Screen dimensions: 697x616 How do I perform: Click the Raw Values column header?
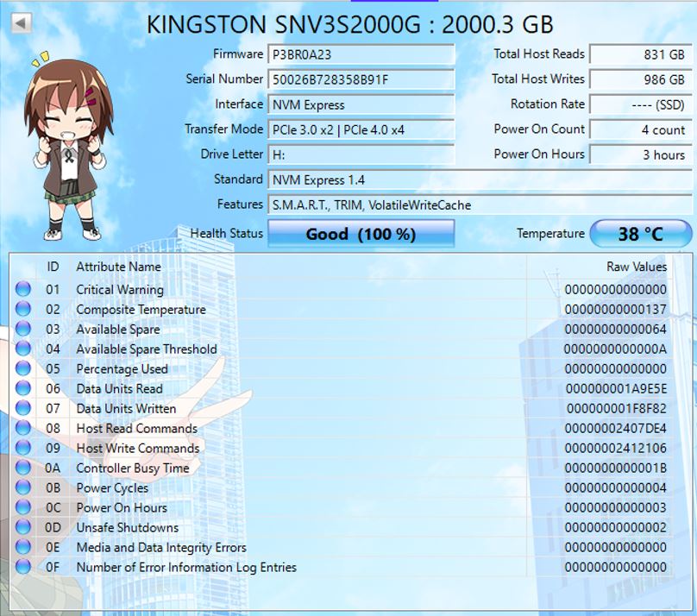(636, 267)
